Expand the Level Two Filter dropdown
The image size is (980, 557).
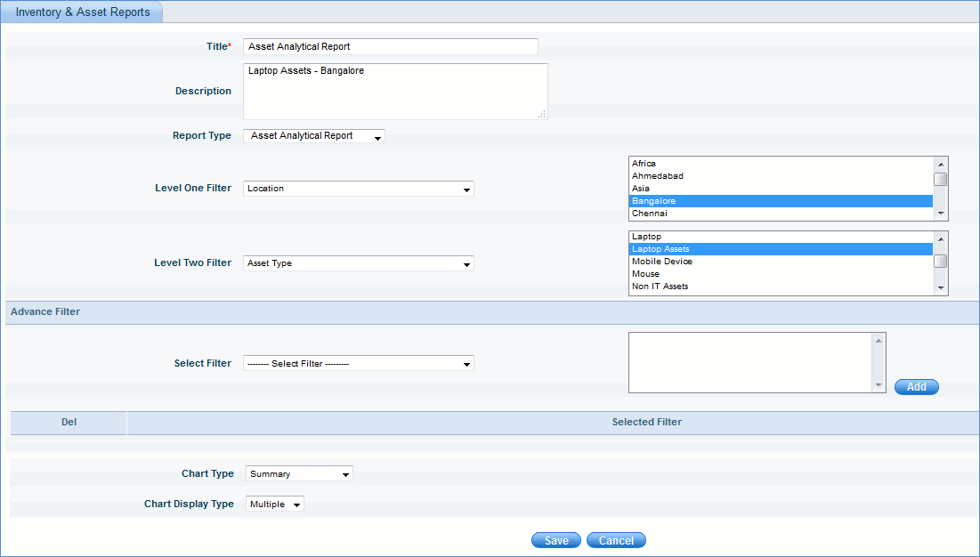tap(358, 263)
